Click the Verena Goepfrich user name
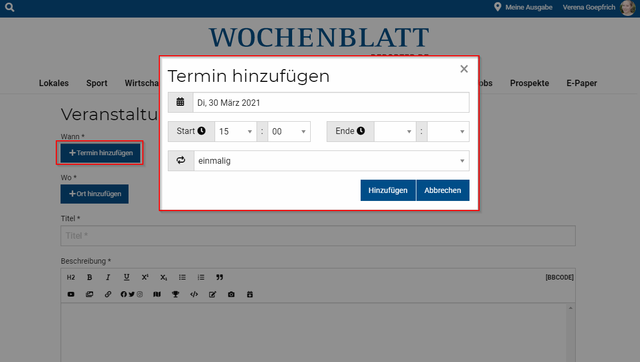 (589, 7)
